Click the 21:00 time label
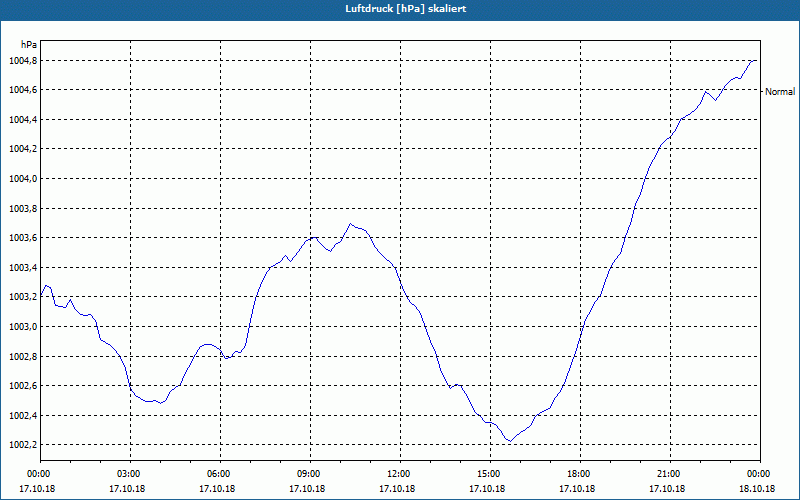Viewport: 800px width, 500px height. click(x=670, y=474)
